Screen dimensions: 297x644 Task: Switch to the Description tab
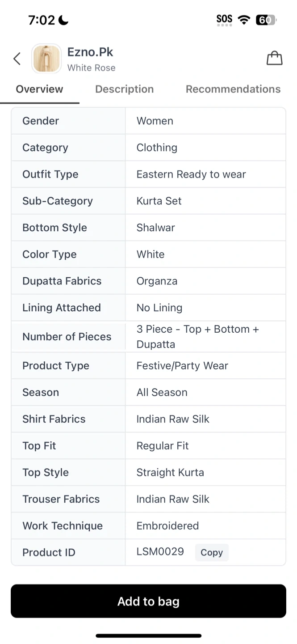point(124,89)
